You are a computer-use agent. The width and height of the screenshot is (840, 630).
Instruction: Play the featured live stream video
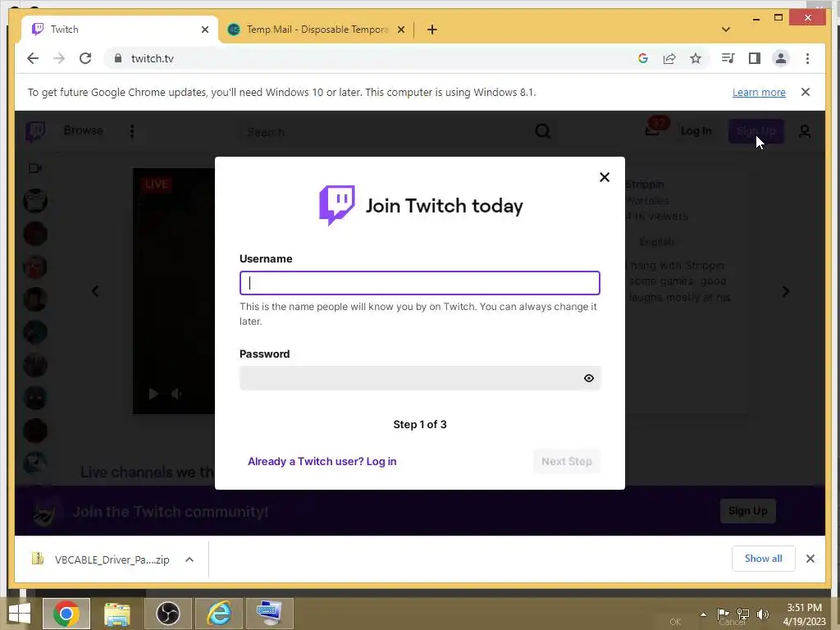click(153, 395)
